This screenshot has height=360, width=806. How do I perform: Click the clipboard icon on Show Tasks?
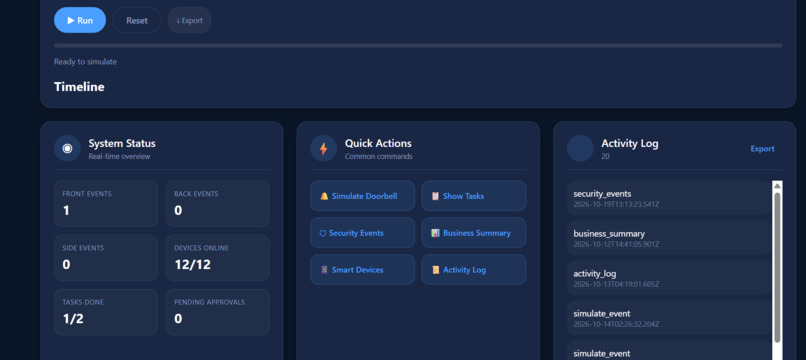[x=435, y=196]
